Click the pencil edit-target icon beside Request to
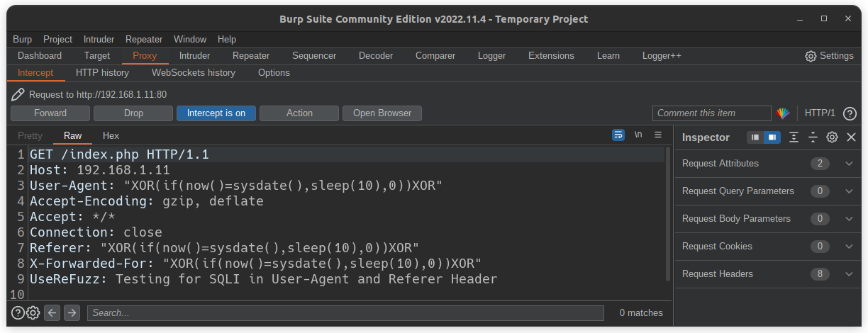 pyautogui.click(x=18, y=94)
